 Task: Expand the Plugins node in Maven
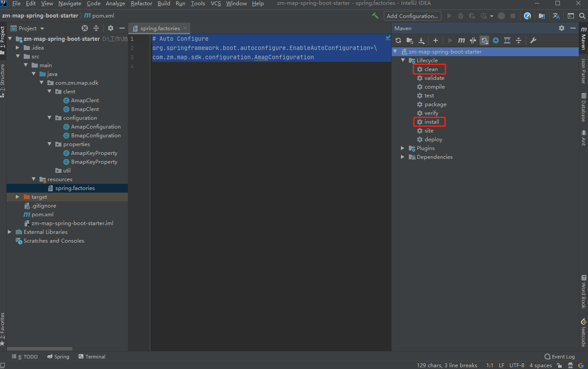[403, 148]
